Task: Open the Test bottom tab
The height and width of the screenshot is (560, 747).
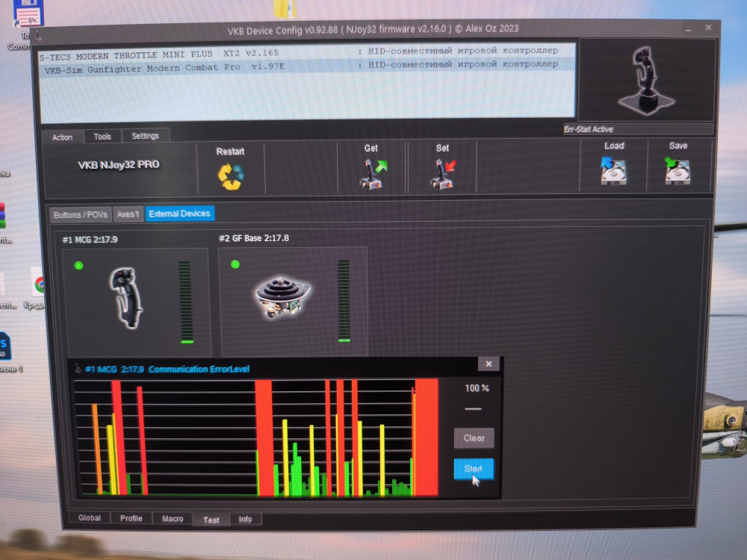Action: pyautogui.click(x=211, y=520)
